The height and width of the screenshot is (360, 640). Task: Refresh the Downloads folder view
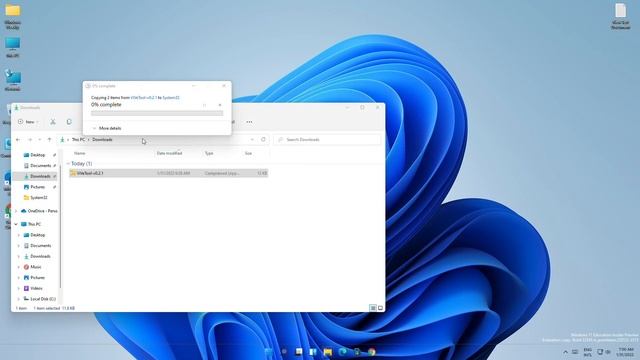[263, 140]
